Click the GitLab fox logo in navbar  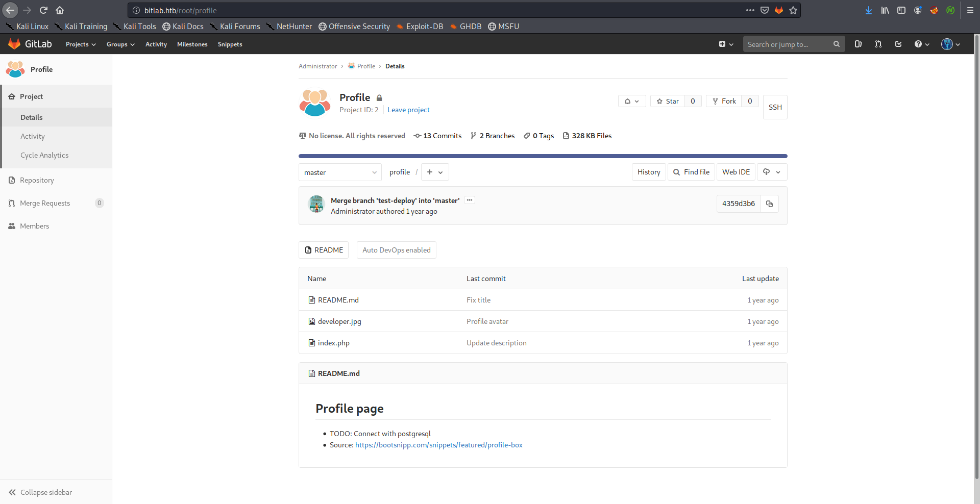click(x=14, y=44)
